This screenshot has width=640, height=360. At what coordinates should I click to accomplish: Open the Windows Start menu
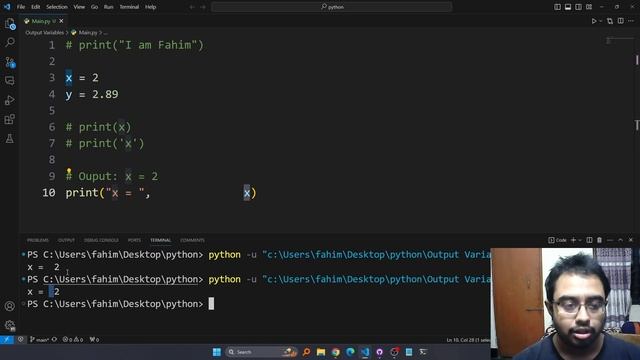coord(217,352)
